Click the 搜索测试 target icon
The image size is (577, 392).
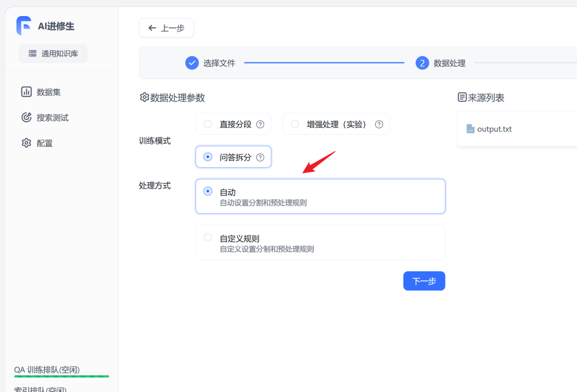click(26, 117)
